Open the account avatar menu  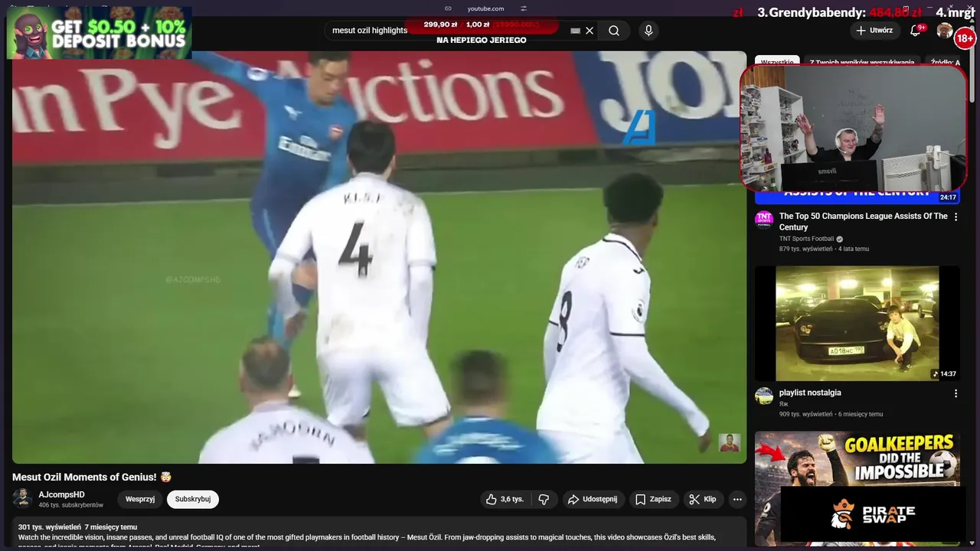(945, 31)
